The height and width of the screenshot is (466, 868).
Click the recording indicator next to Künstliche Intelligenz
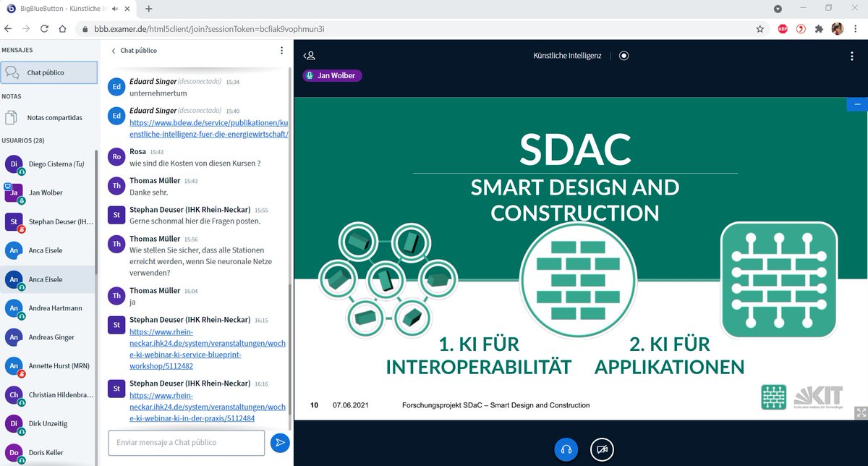[x=624, y=55]
